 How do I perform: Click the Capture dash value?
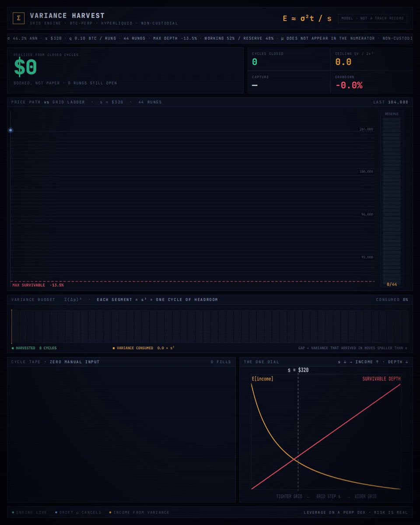255,85
